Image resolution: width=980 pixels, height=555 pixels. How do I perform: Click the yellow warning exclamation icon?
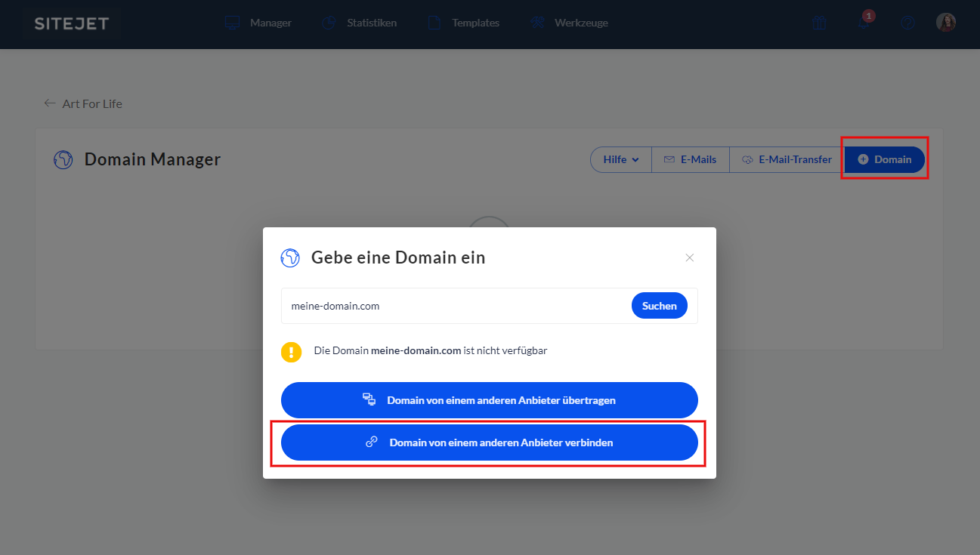(x=291, y=352)
